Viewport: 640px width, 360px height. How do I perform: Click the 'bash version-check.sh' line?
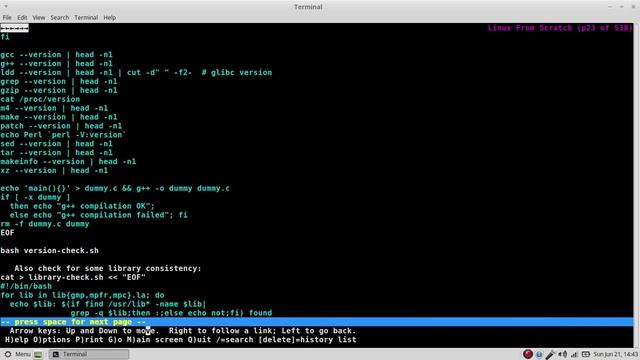(x=49, y=251)
